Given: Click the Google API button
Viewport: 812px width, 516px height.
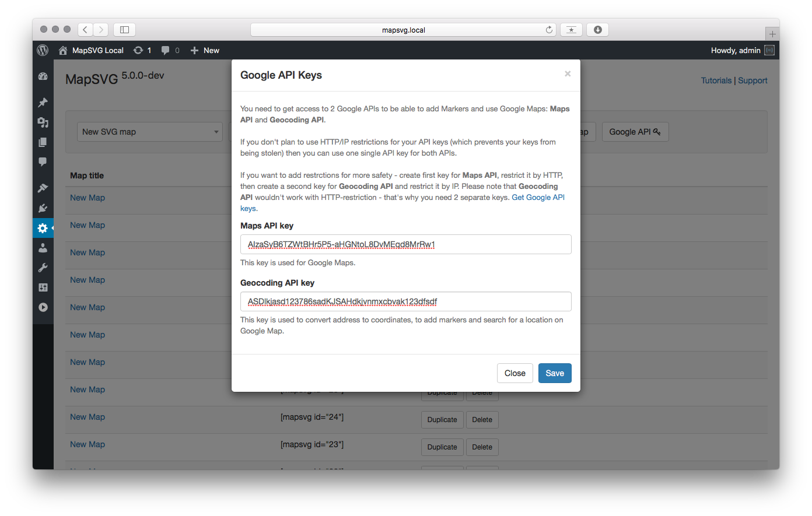Looking at the screenshot, I should tap(635, 132).
